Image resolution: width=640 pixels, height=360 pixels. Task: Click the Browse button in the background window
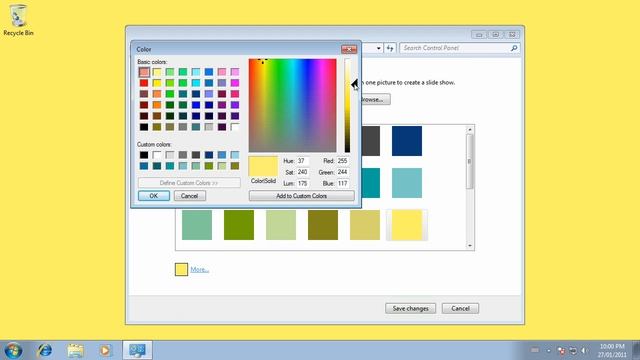coord(375,99)
